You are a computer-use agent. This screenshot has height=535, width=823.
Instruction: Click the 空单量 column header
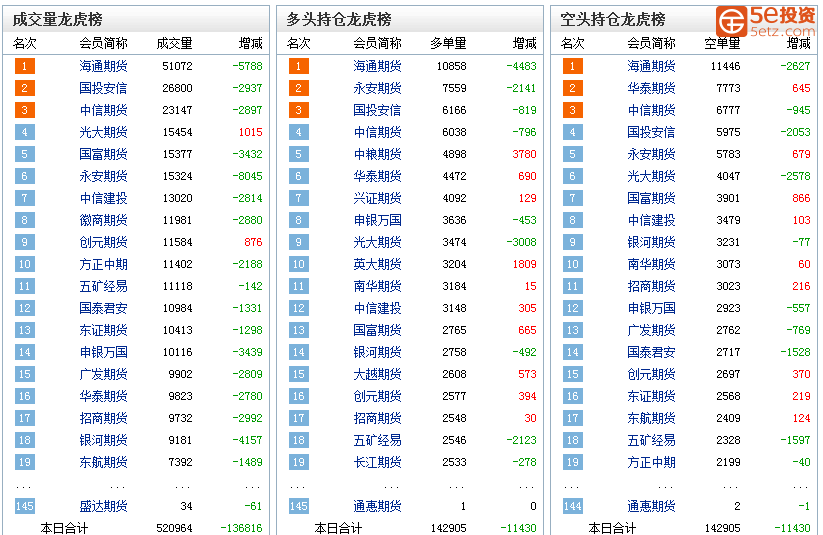[x=722, y=43]
